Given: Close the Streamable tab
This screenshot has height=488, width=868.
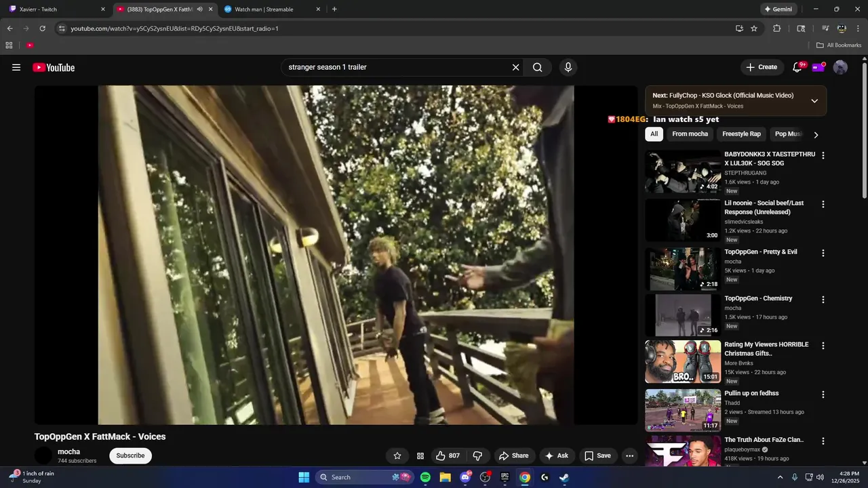Looking at the screenshot, I should click(318, 9).
